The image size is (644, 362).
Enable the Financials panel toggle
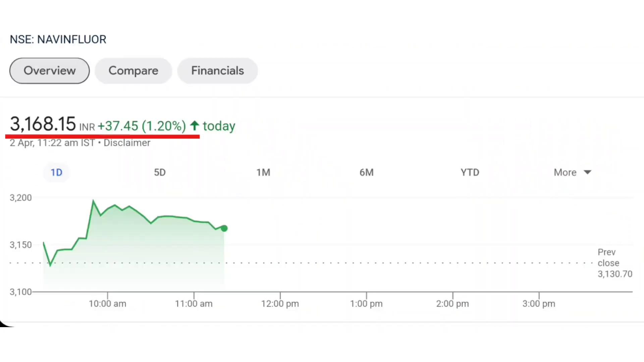(217, 70)
